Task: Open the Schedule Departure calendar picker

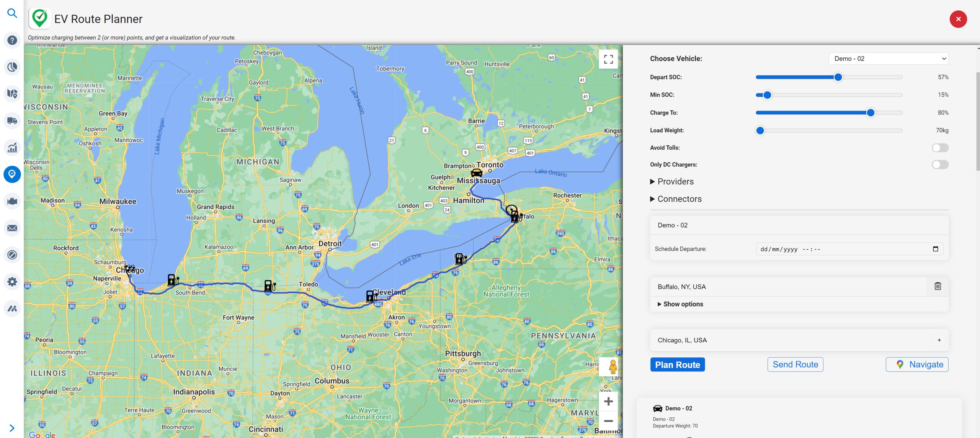Action: 936,249
